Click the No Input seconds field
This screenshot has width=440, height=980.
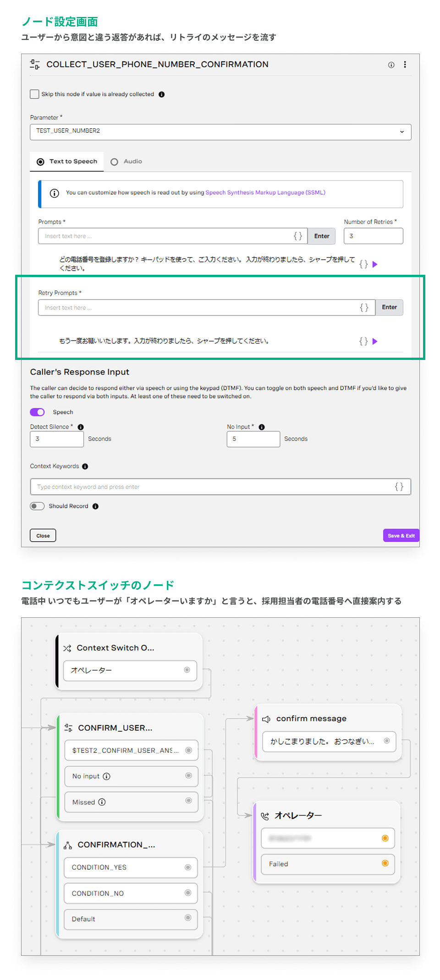tap(253, 439)
